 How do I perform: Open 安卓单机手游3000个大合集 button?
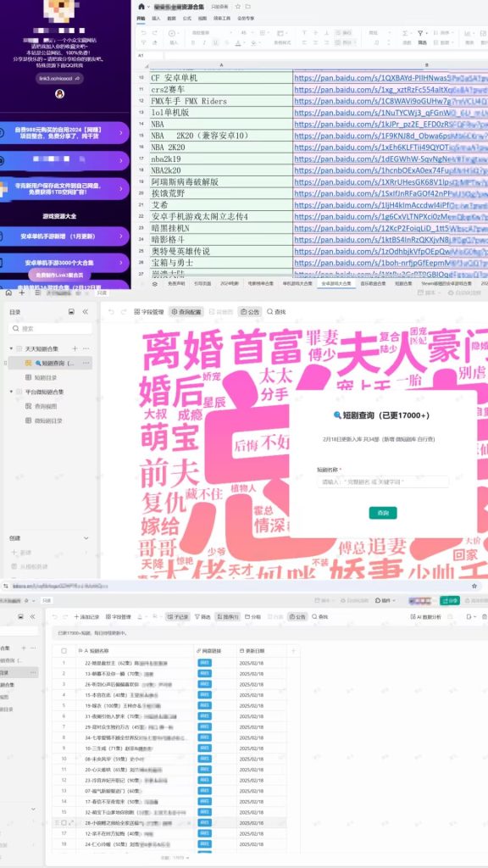64,263
